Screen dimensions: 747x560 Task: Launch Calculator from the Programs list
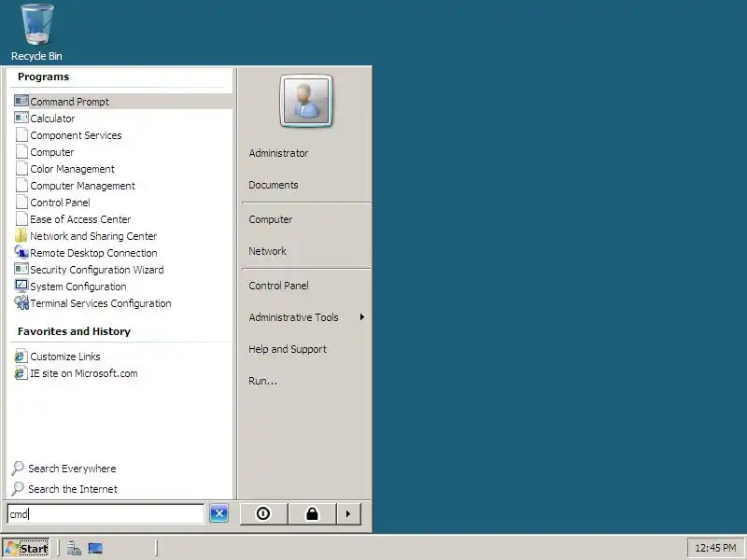[52, 119]
